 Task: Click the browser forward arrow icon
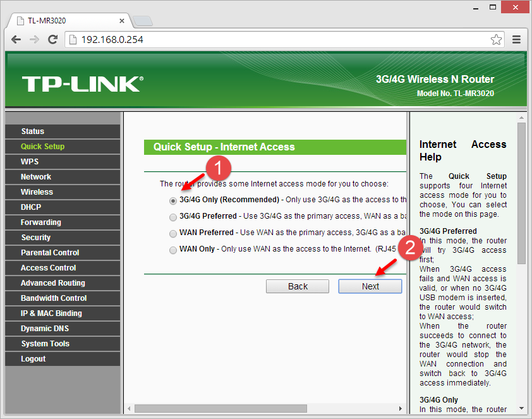34,39
